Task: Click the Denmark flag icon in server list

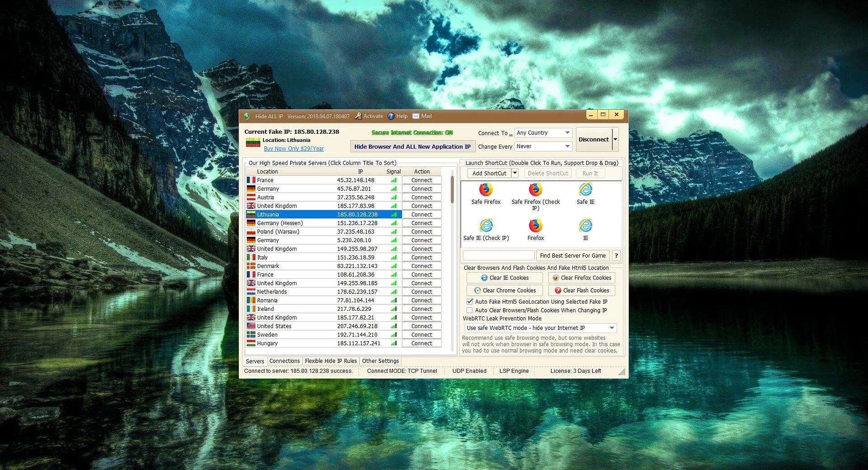Action: [x=251, y=266]
